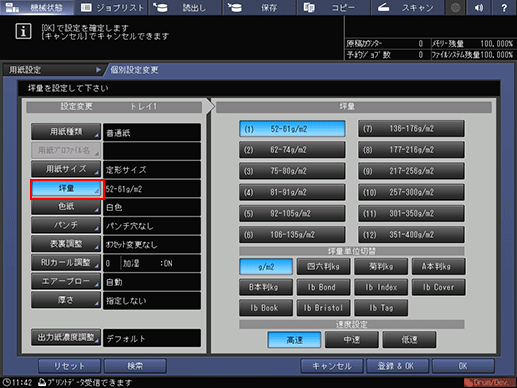Choose the B本判kg weight unit
Image resolution: width=517 pixels, height=388 pixels.
pos(266,287)
